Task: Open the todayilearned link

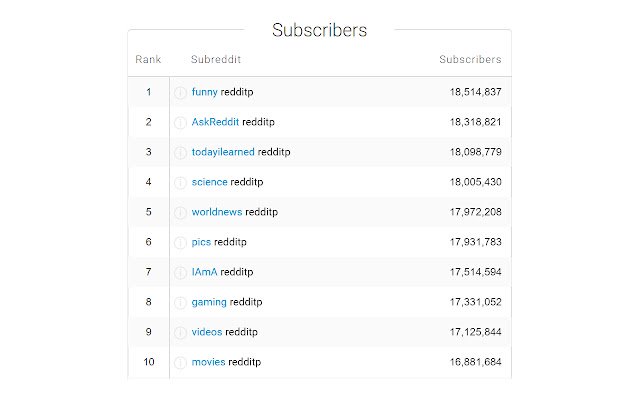Action: pyautogui.click(x=223, y=152)
